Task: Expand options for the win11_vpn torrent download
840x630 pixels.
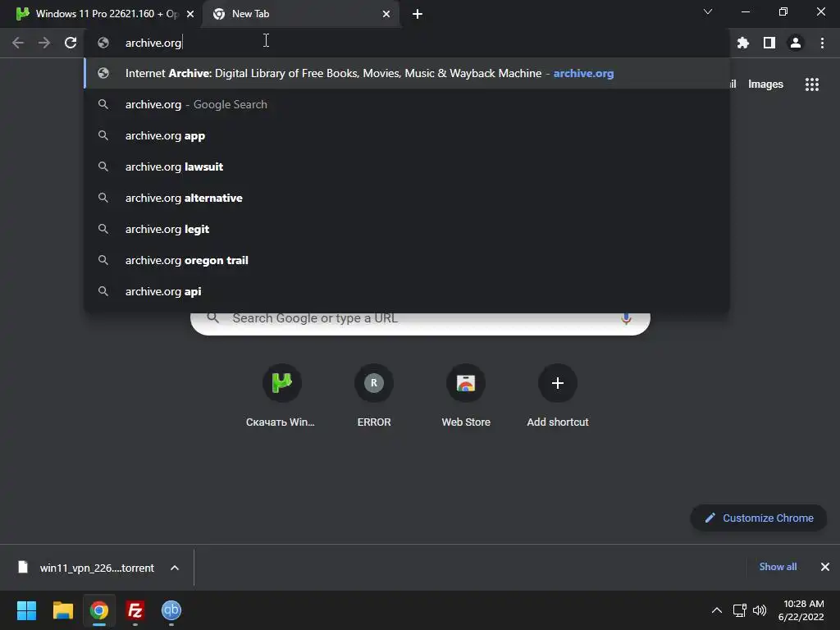Action: tap(175, 568)
